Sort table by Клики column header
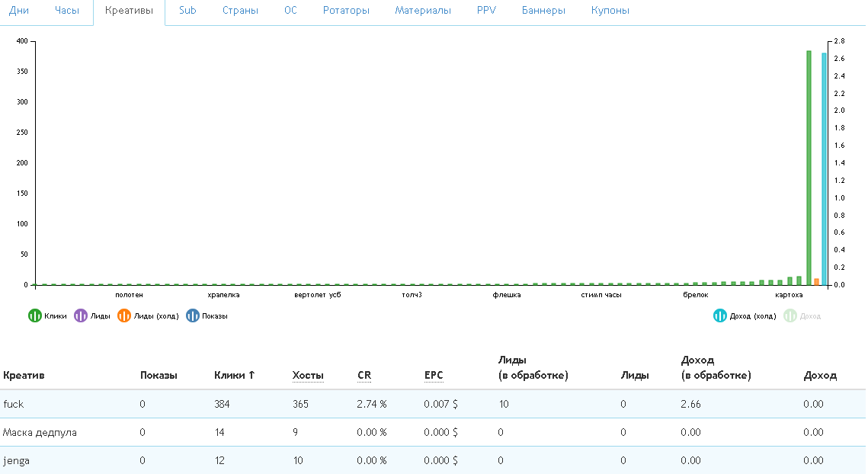This screenshot has width=868, height=474. [x=234, y=375]
